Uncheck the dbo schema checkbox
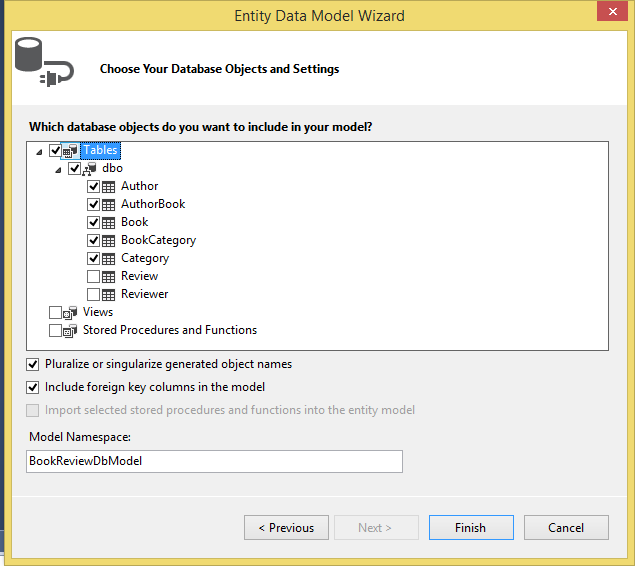 coord(74,168)
